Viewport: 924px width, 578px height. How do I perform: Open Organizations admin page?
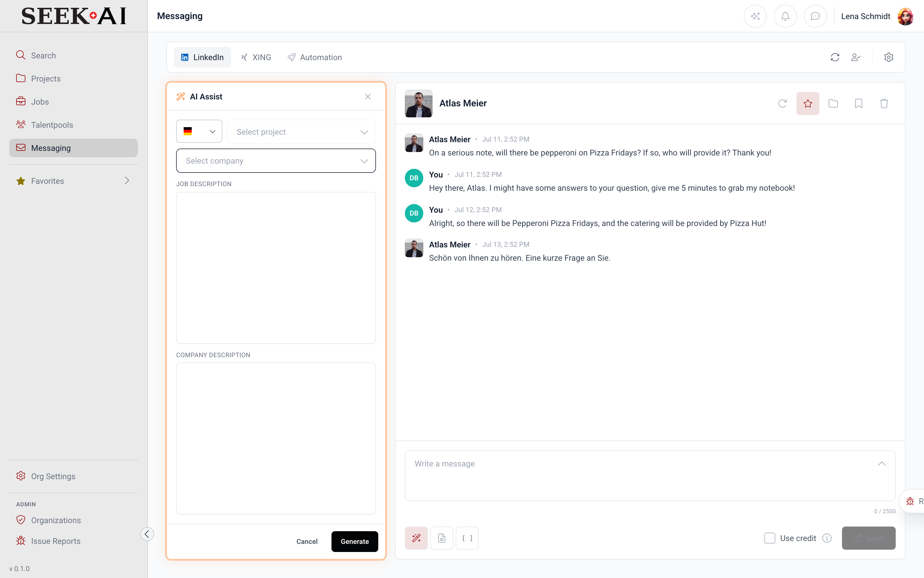[73, 520]
